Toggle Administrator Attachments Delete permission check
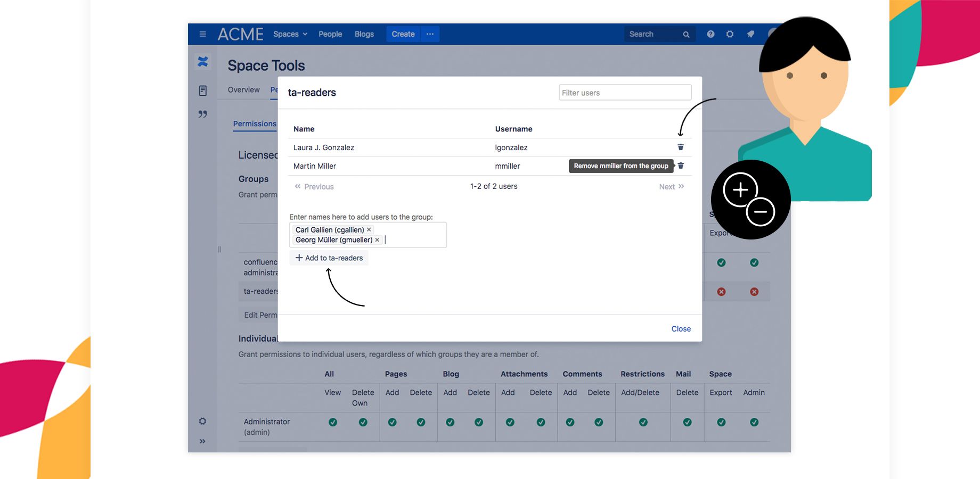Screen dimensions: 980x479 541,422
